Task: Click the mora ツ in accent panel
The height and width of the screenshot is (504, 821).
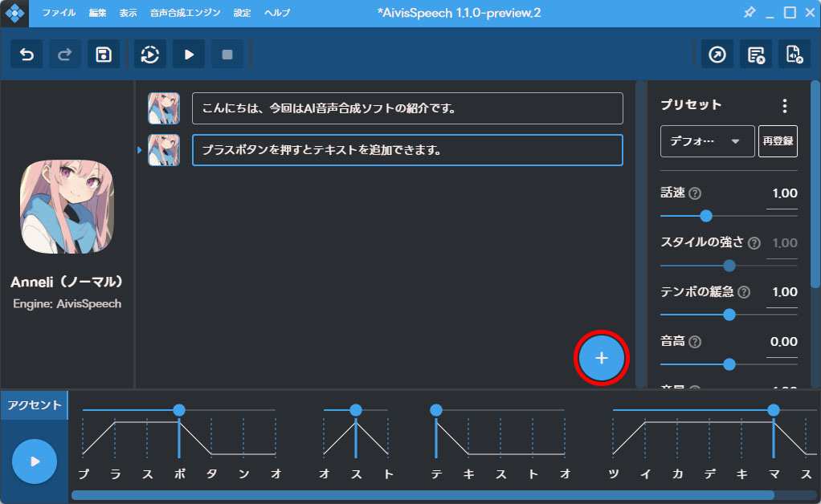Action: point(614,474)
